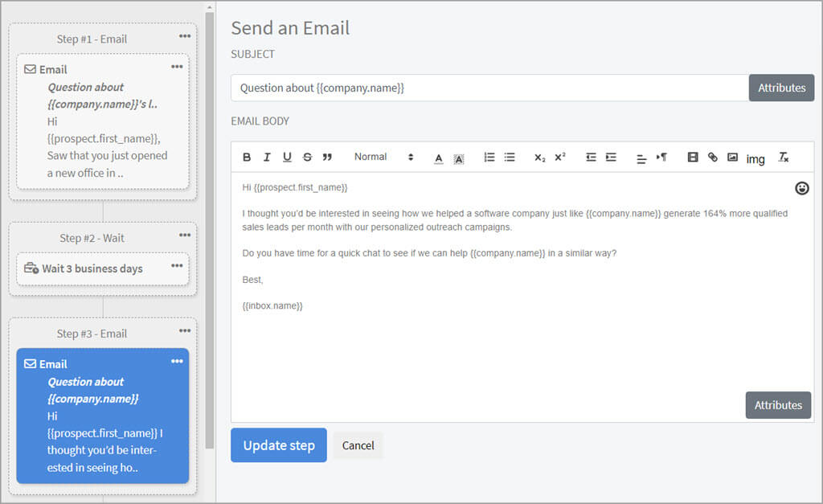This screenshot has height=504, width=823.
Task: Click the Update step button
Action: tap(278, 445)
